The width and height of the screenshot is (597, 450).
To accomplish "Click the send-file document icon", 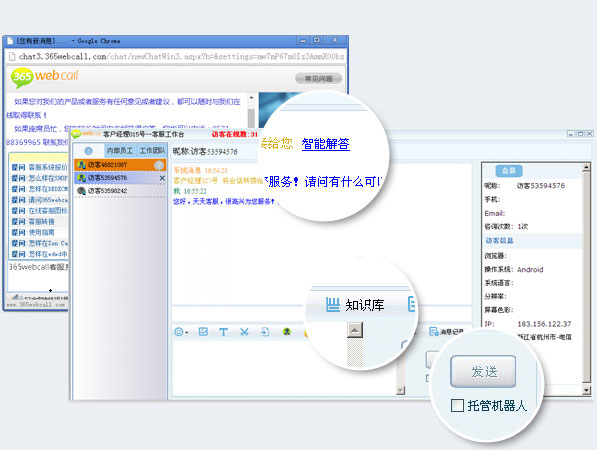I will pyautogui.click(x=265, y=332).
